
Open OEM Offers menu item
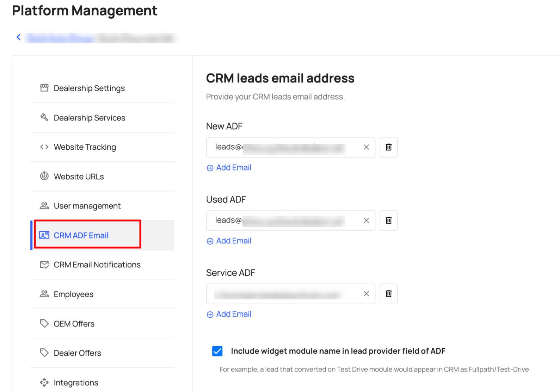point(102,324)
